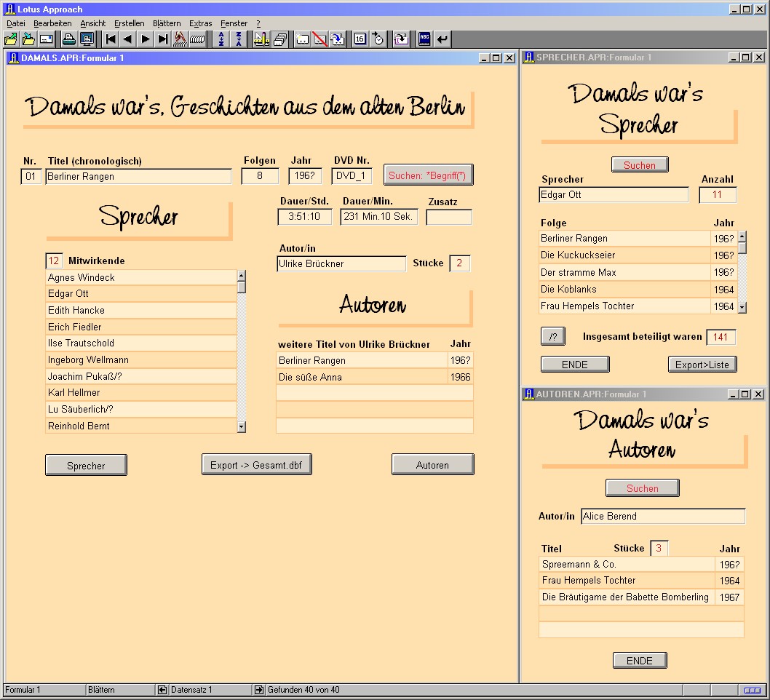The image size is (770, 700).
Task: Click scroll down arrow in Mitwirkende list
Action: pyautogui.click(x=241, y=427)
